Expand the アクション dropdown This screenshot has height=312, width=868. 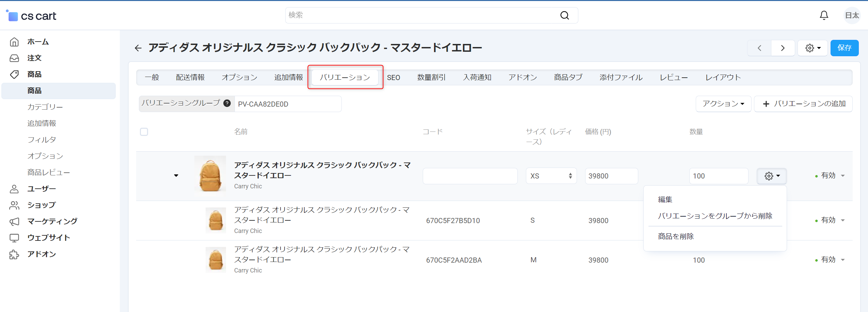tap(723, 104)
